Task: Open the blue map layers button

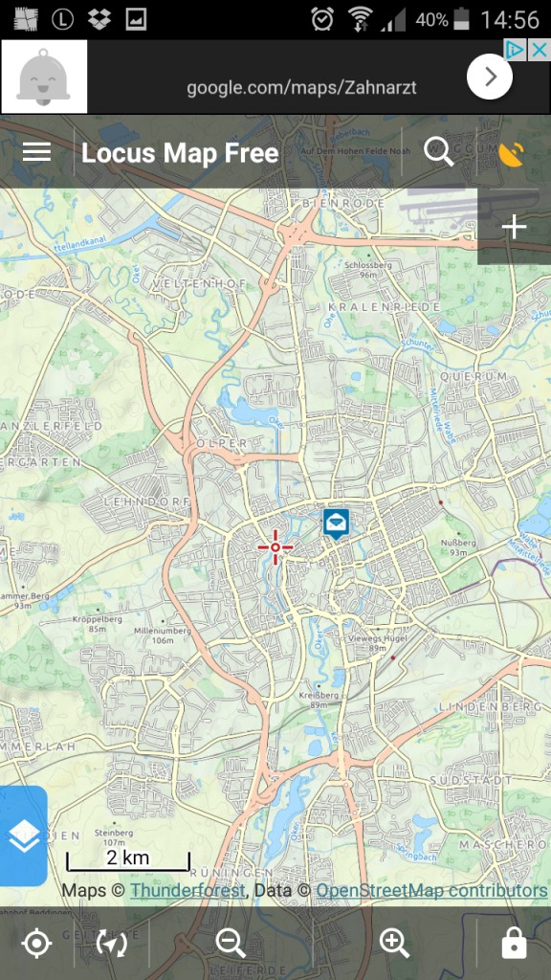Action: (x=24, y=835)
